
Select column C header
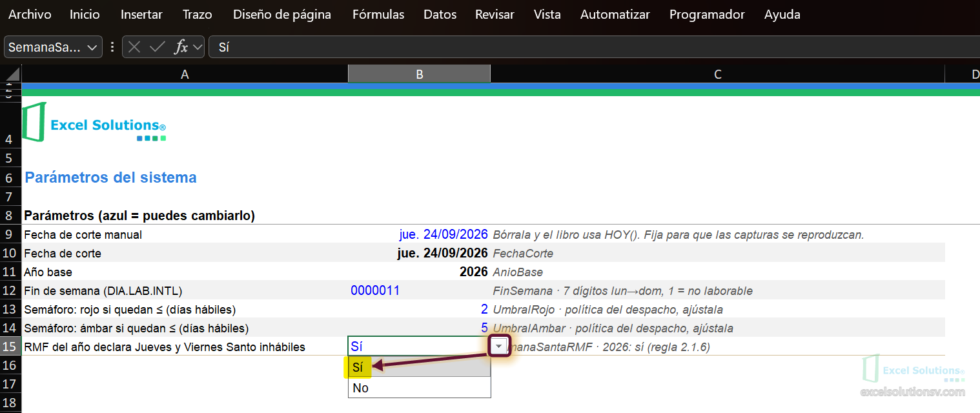click(717, 74)
